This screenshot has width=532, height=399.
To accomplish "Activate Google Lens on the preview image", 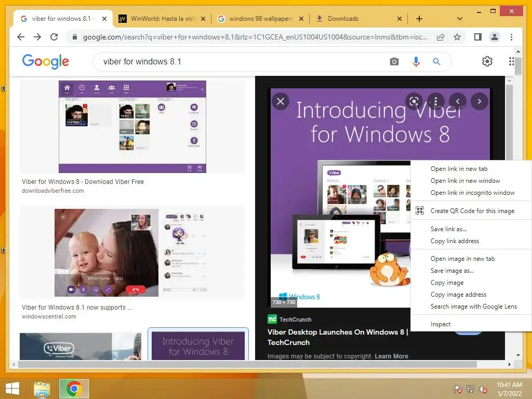I will (414, 101).
